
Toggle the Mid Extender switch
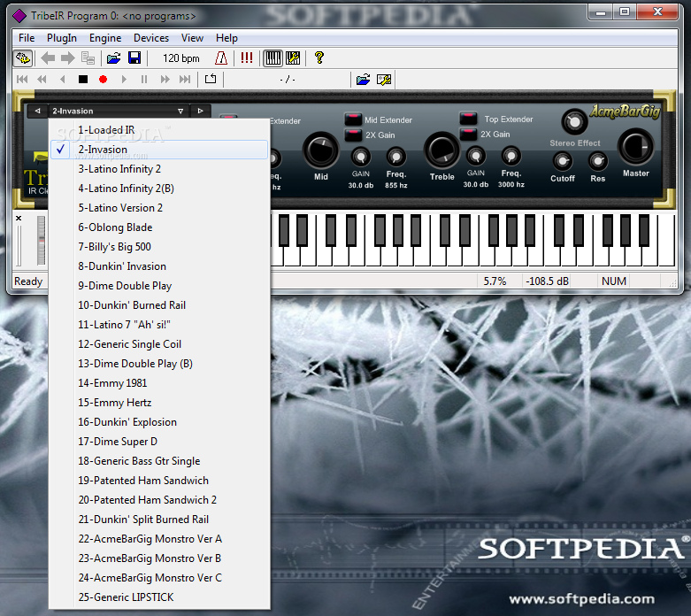(353, 119)
